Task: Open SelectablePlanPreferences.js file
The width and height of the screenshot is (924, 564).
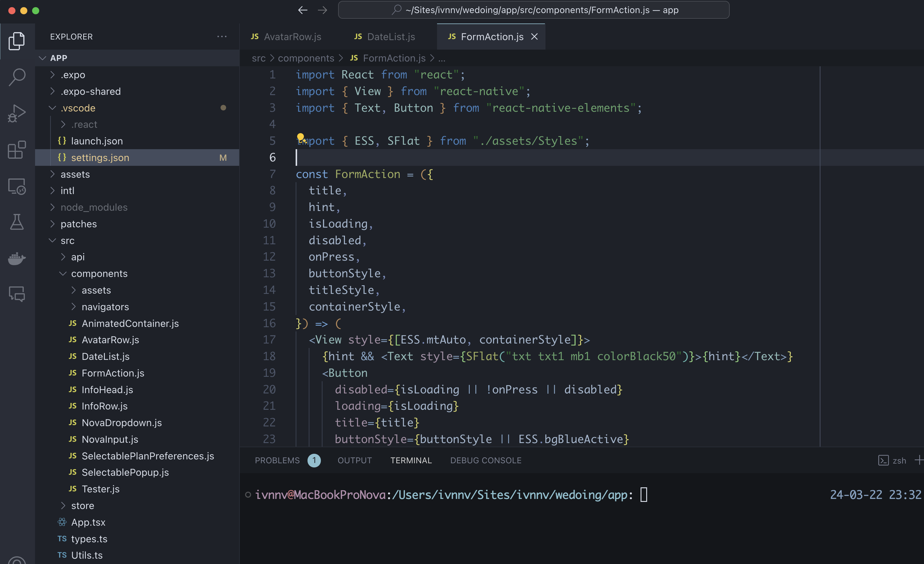Action: (x=137, y=456)
